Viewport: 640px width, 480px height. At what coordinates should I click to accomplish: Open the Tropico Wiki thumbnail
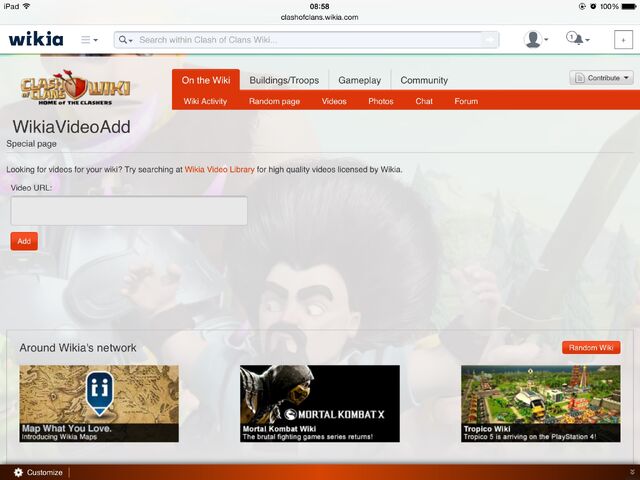(540, 403)
